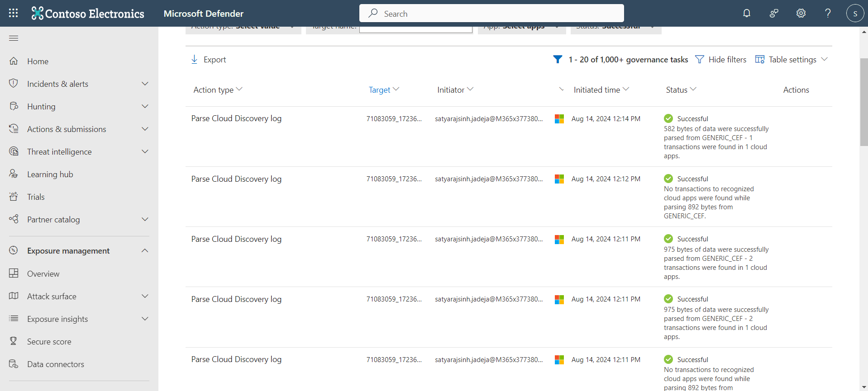Click the Table settings label
The height and width of the screenshot is (391, 868).
[792, 60]
